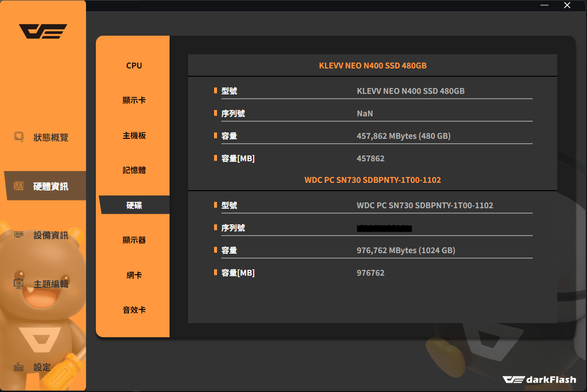Switch to the 顯示器 tab
The height and width of the screenshot is (392, 587).
pyautogui.click(x=134, y=240)
